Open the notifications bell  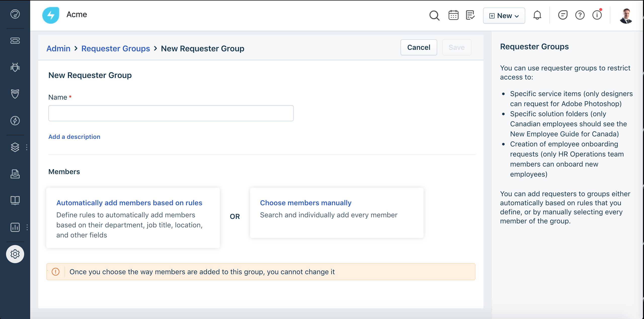(x=537, y=15)
